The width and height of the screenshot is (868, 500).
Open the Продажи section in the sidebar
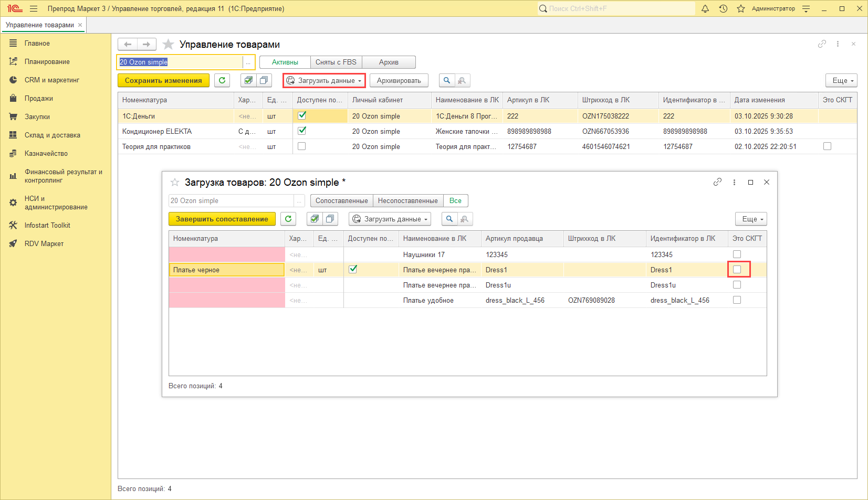pyautogui.click(x=39, y=99)
